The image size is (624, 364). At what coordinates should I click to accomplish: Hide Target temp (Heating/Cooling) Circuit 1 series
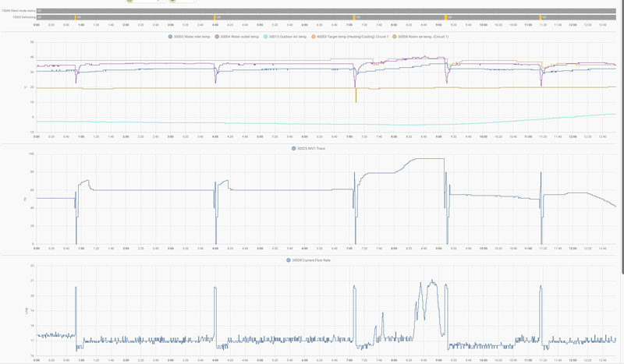(x=353, y=37)
